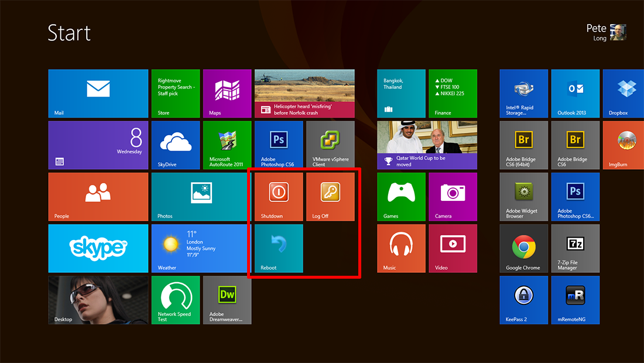Launch KeePass 2
The height and width of the screenshot is (363, 644).
pos(523,300)
